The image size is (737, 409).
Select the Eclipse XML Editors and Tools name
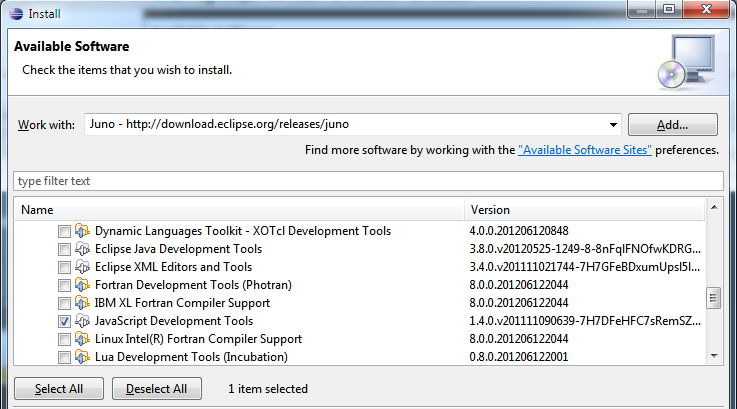point(173,267)
